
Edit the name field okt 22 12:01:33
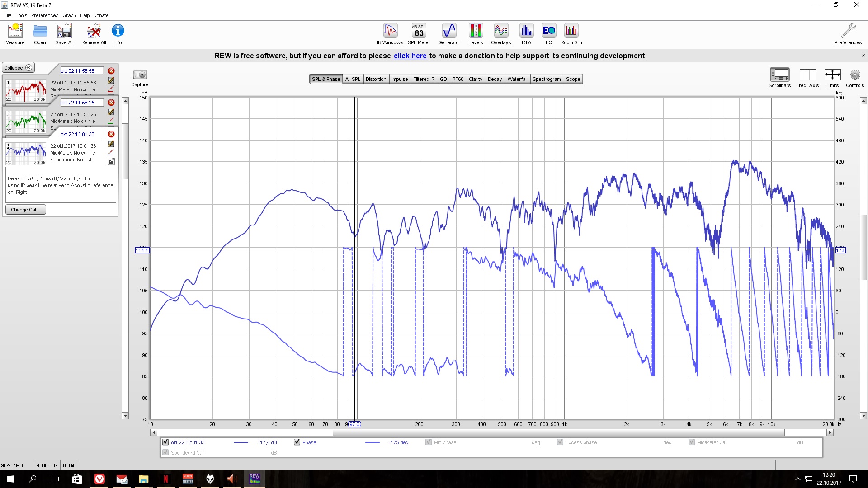coord(82,134)
